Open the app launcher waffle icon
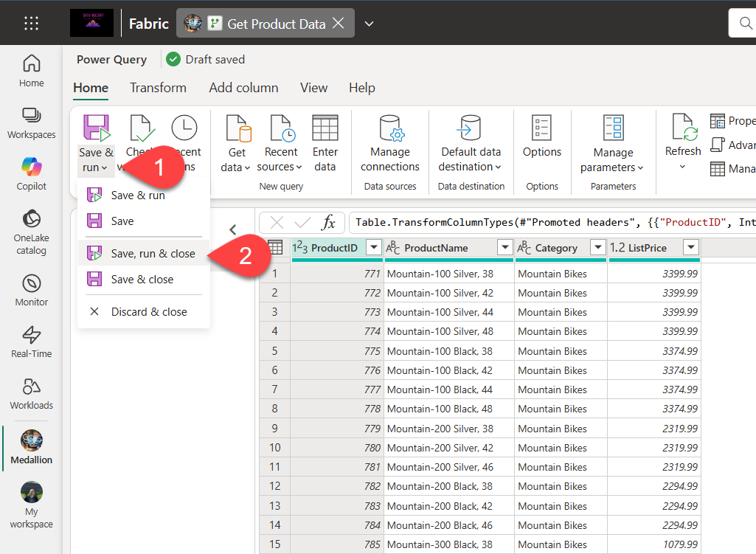 tap(31, 23)
